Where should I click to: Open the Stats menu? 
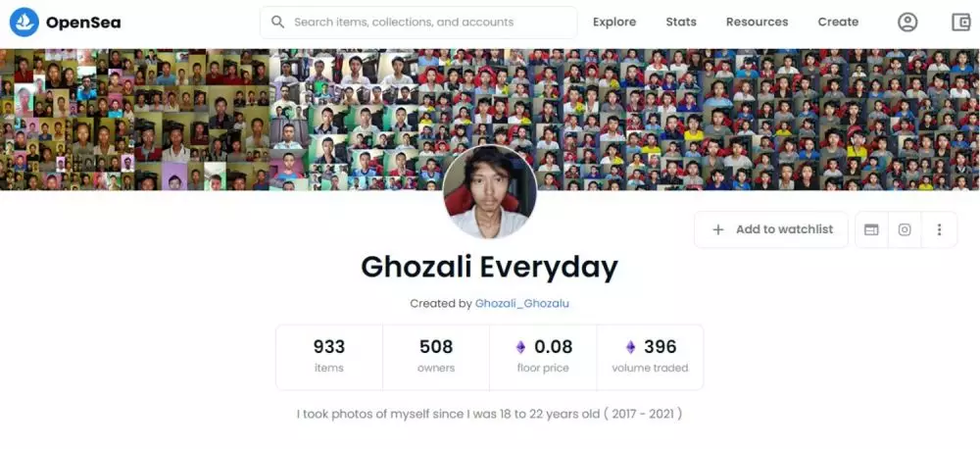click(x=681, y=22)
